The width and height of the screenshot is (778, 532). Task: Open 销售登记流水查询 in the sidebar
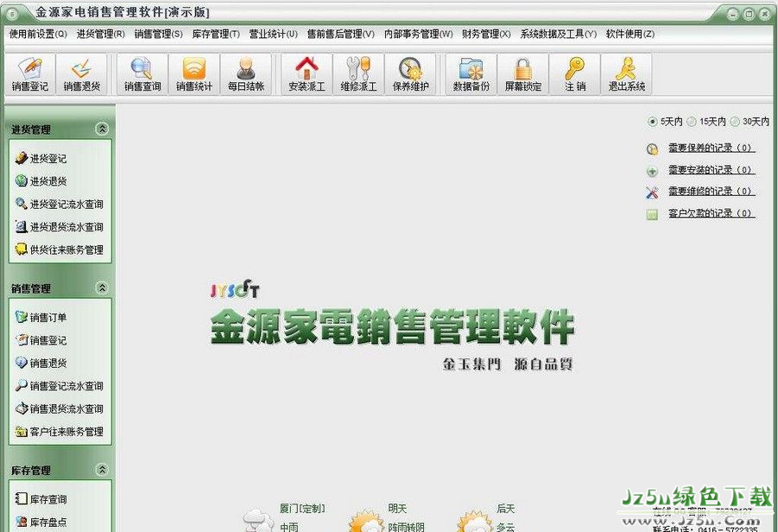pyautogui.click(x=59, y=385)
